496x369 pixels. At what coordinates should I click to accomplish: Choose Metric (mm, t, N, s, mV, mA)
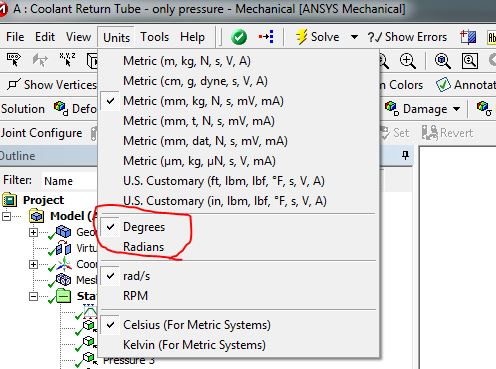click(x=238, y=121)
